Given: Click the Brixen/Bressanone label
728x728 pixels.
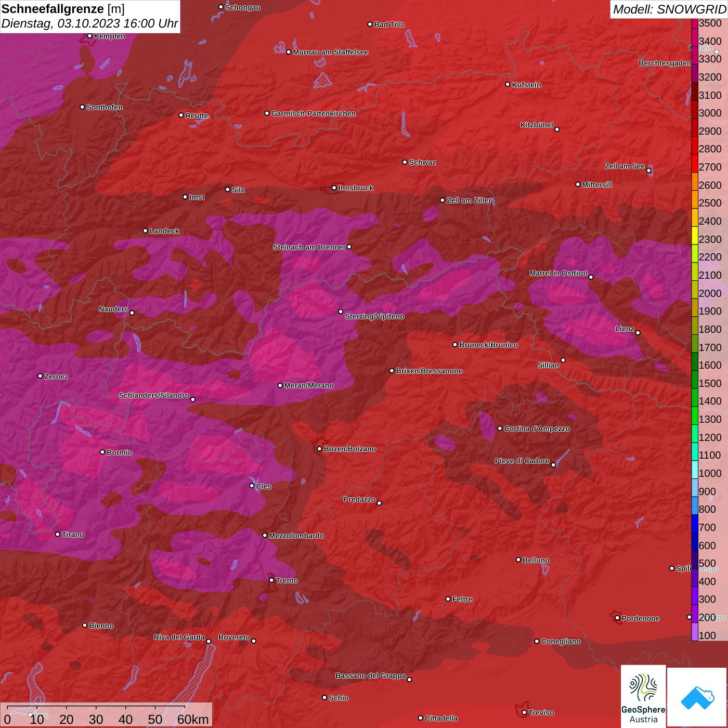Looking at the screenshot, I should pos(429,371).
